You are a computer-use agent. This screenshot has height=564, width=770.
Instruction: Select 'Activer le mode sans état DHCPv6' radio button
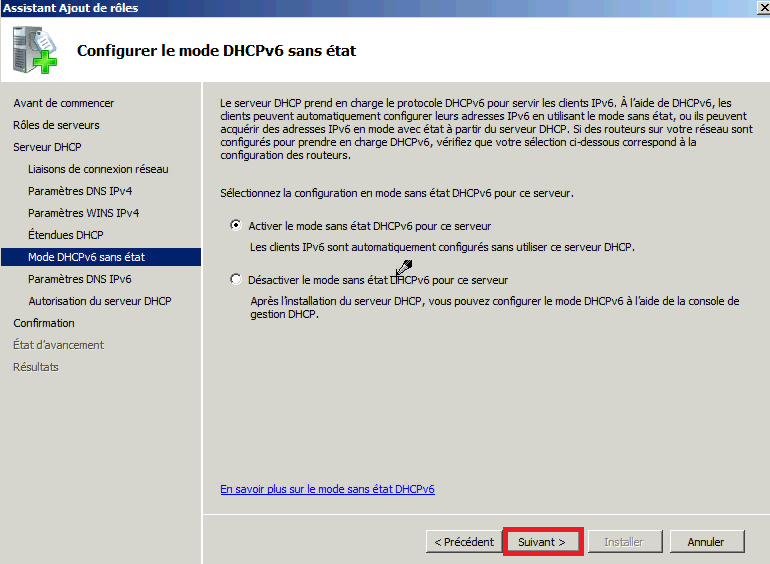click(236, 225)
